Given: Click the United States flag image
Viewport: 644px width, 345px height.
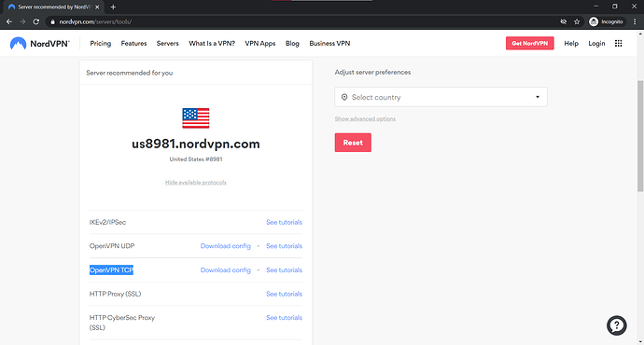Looking at the screenshot, I should 195,118.
